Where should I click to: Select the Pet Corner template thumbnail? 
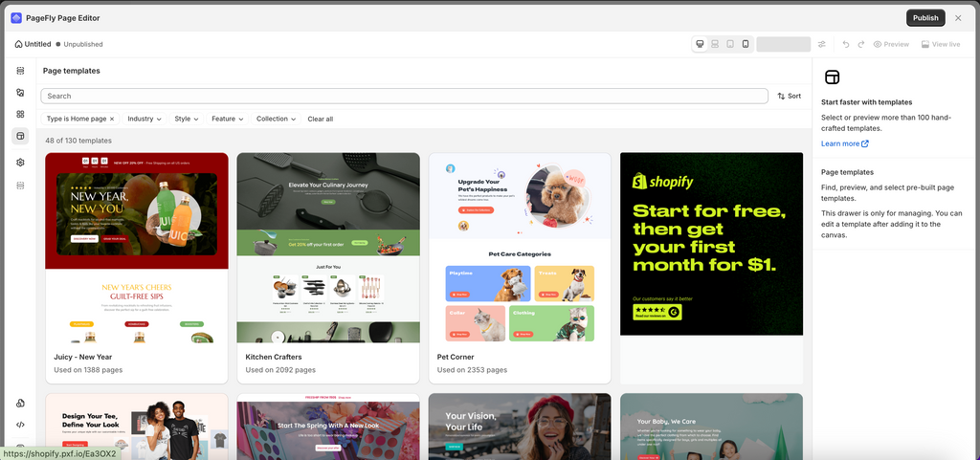[520, 247]
